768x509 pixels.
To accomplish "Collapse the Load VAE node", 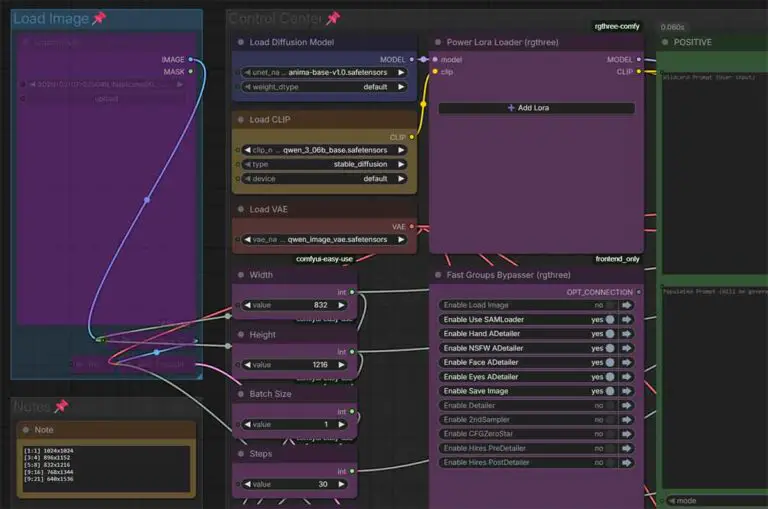I will (241, 209).
